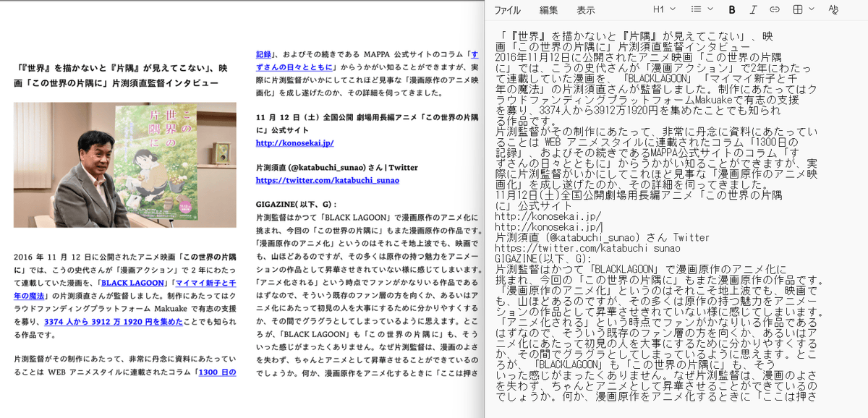The width and height of the screenshot is (868, 418).
Task: Open the http://konosekai.jp/ link in the document
Action: (294, 143)
